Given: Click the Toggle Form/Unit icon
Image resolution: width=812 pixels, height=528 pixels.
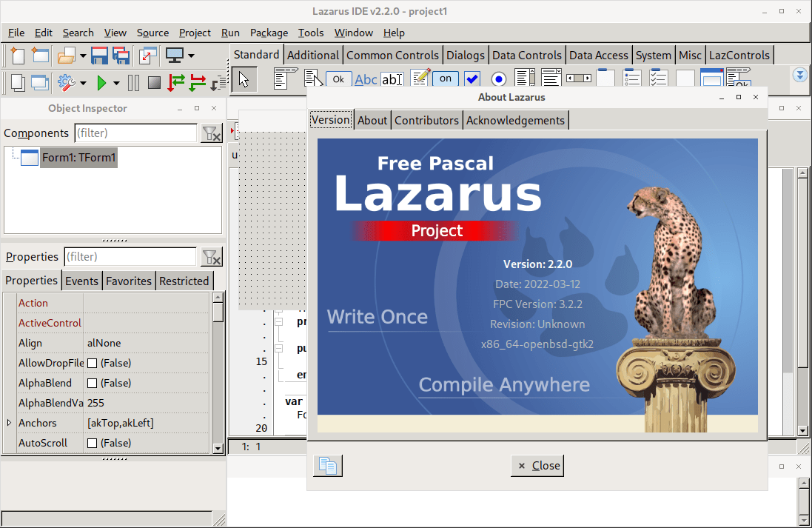Looking at the screenshot, I should 148,56.
